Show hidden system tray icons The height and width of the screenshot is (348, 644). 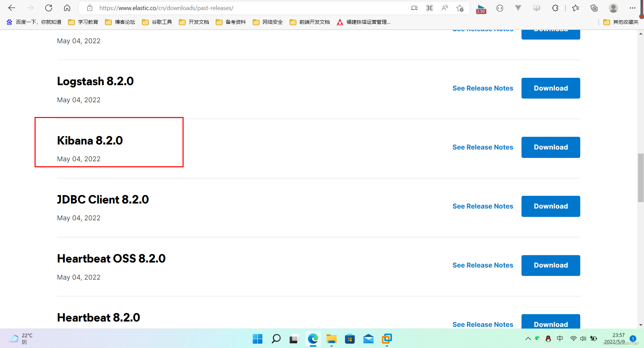click(528, 339)
